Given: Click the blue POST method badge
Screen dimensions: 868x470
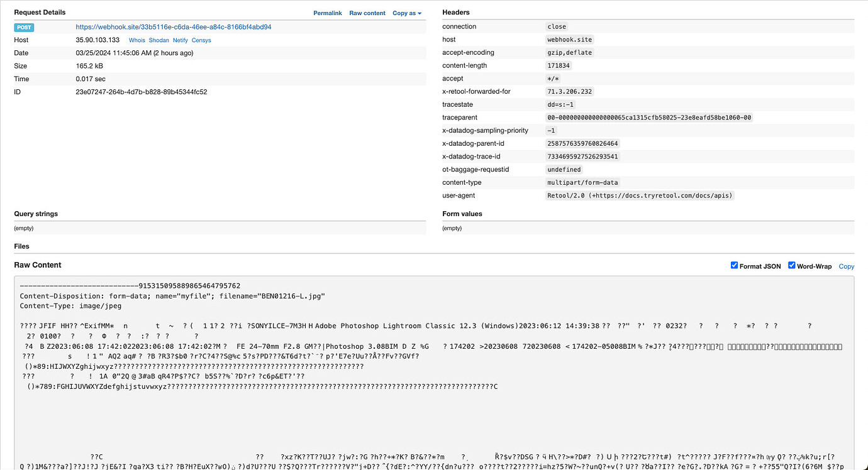Looking at the screenshot, I should (25, 28).
